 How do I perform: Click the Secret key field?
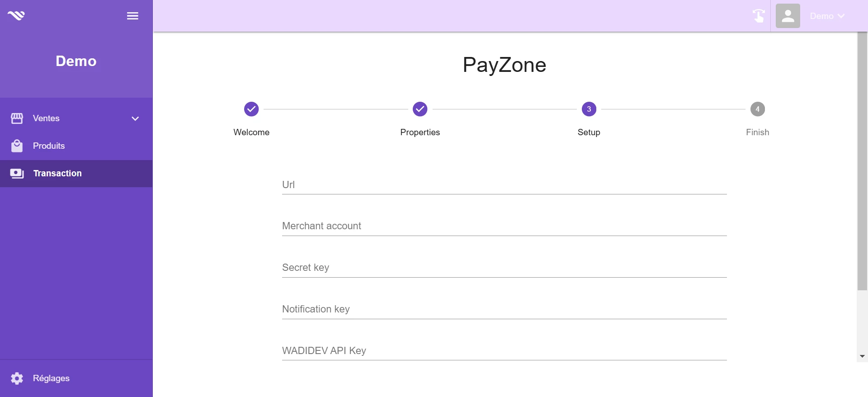pyautogui.click(x=504, y=268)
